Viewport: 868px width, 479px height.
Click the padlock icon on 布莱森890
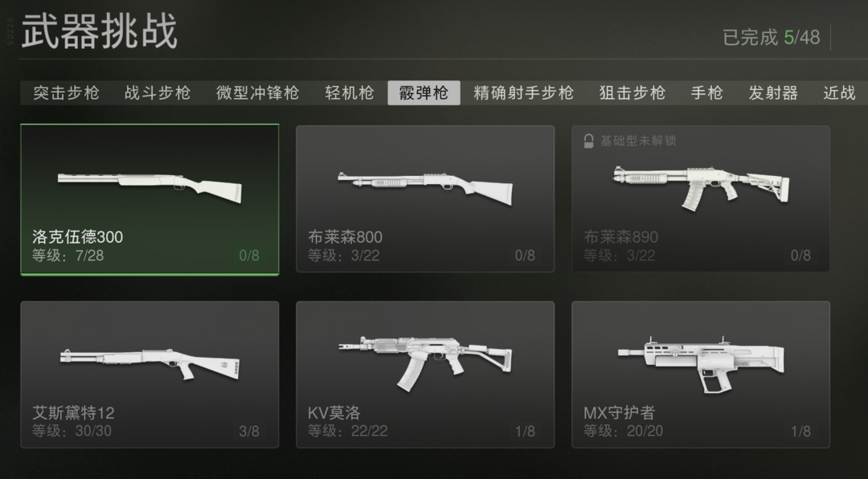588,141
